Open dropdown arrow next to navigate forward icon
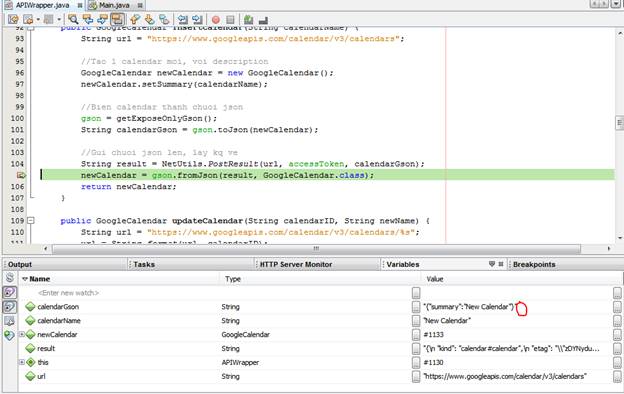The width and height of the screenshot is (624, 394). 59,19
